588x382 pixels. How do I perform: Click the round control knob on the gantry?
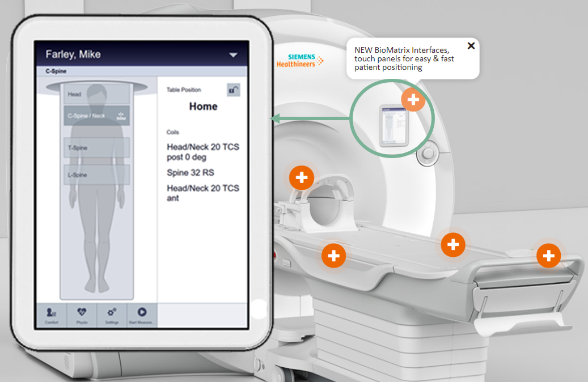428,153
